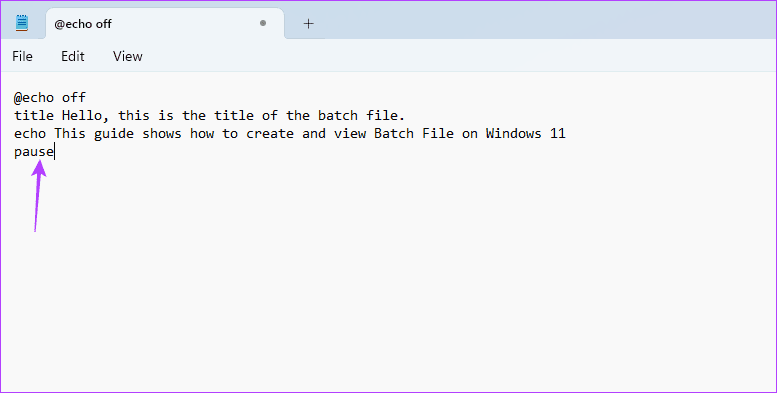777x393 pixels.
Task: Open the File menu
Action: pos(22,56)
